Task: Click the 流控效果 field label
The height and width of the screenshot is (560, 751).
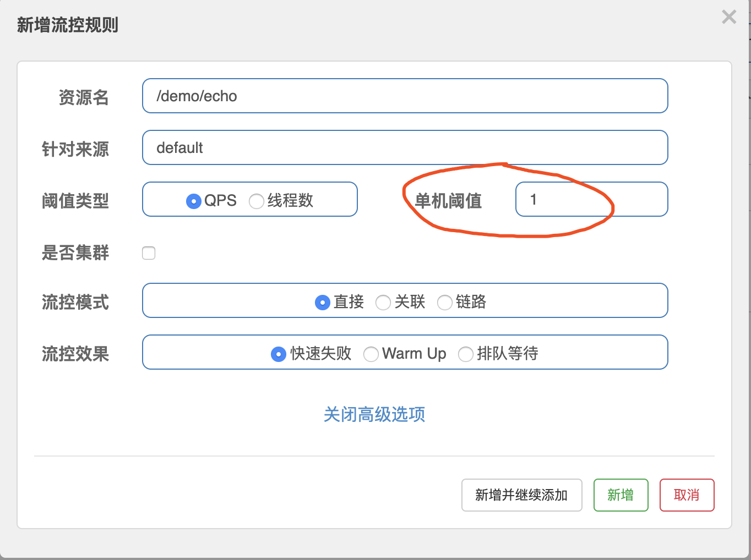Action: (75, 354)
